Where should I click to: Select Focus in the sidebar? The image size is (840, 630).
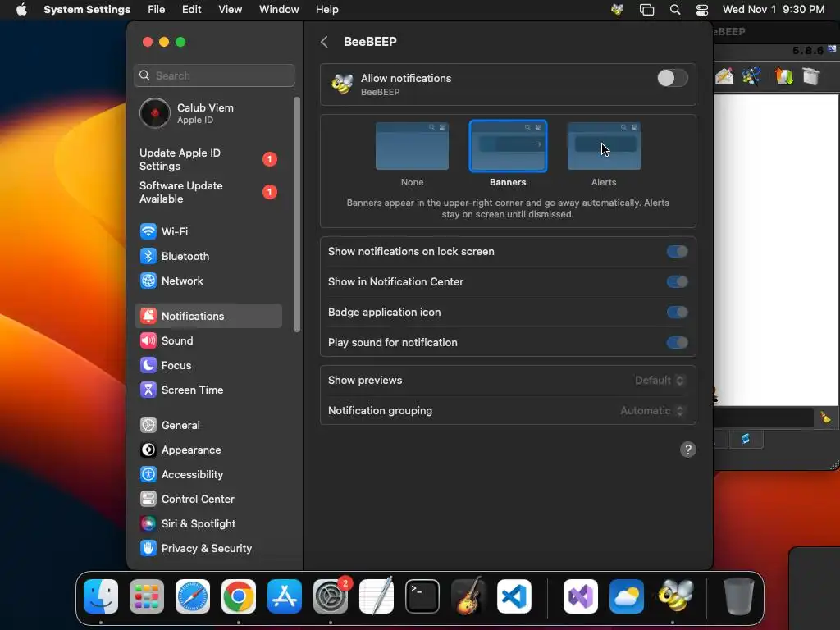click(x=208, y=365)
